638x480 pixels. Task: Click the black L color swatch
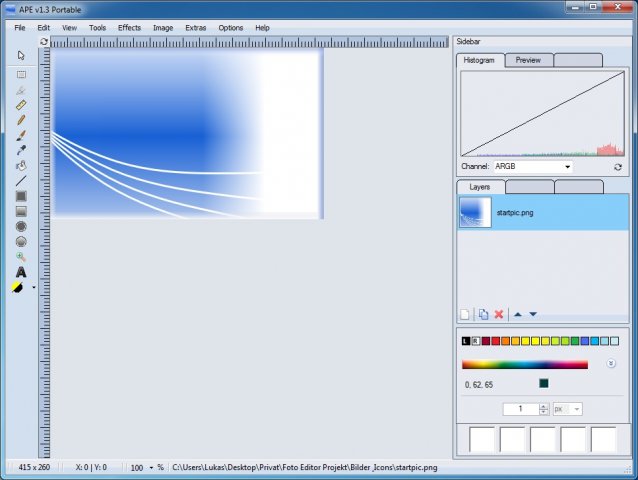pos(466,341)
